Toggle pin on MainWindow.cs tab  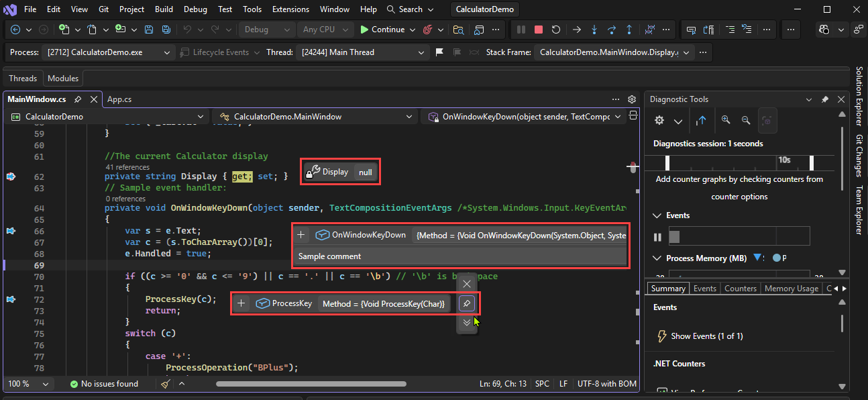(x=78, y=99)
